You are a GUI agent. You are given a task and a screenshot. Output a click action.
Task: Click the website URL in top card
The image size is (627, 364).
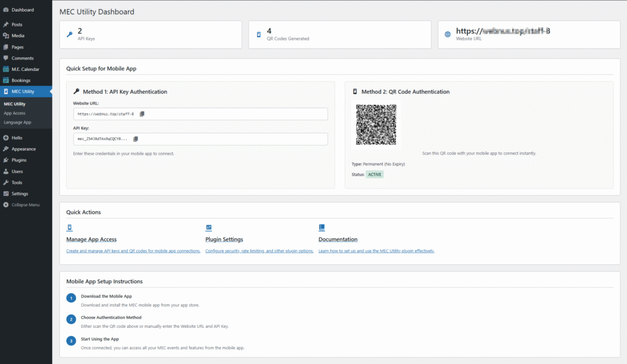503,31
